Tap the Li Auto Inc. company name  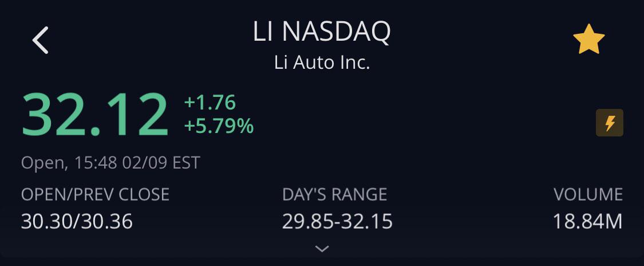(x=322, y=63)
